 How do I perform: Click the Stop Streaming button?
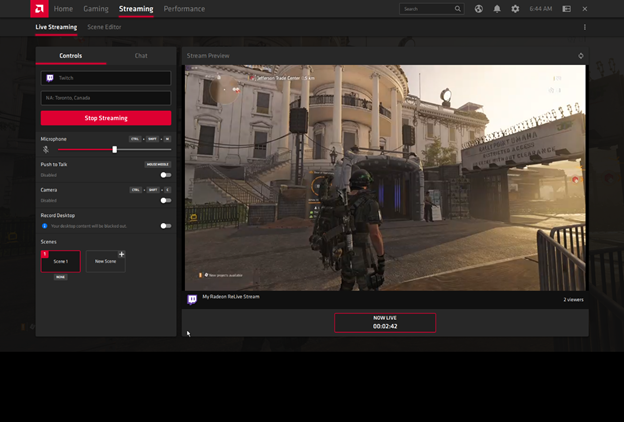pos(106,118)
